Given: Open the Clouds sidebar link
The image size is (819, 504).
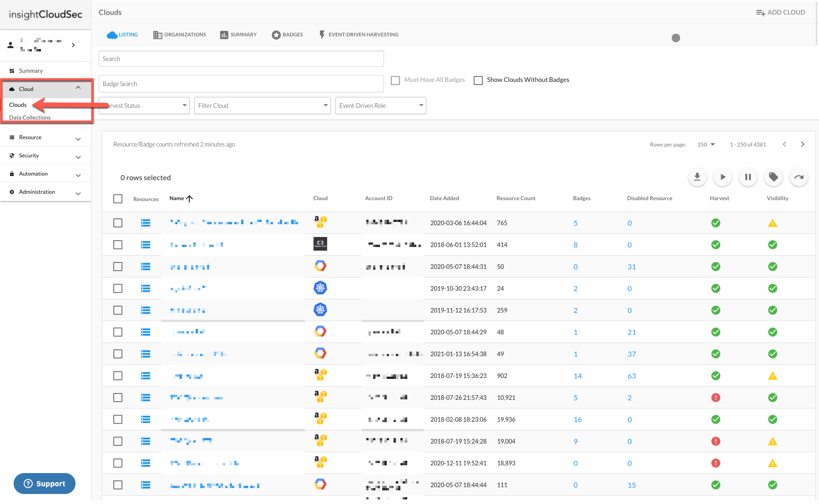Looking at the screenshot, I should coord(18,105).
